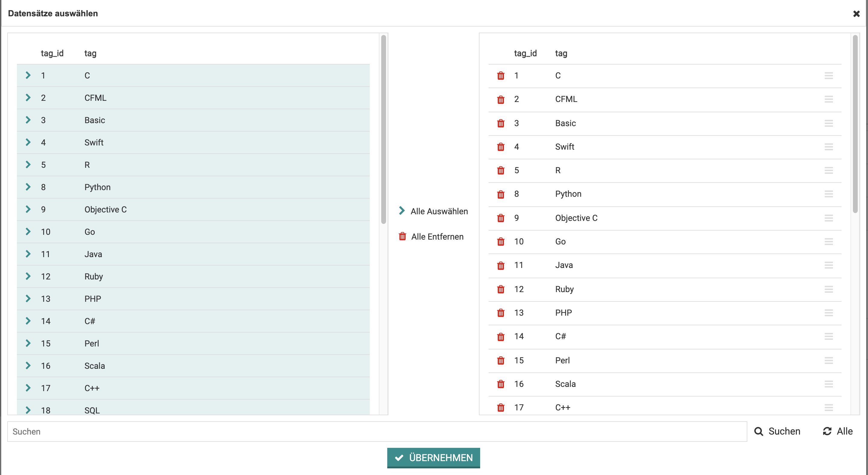Delete R from the right list
Image resolution: width=868 pixels, height=475 pixels.
point(501,171)
